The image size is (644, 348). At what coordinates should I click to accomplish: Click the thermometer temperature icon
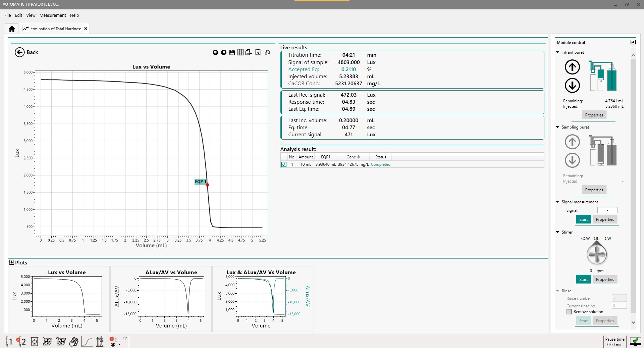tap(113, 342)
